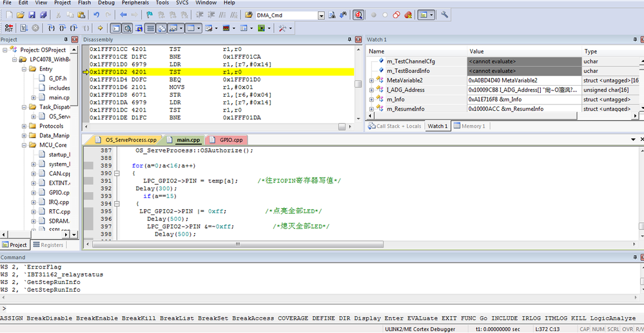Open the Symbols window icon
Screen dimensions: 644x333
[x=139, y=28]
